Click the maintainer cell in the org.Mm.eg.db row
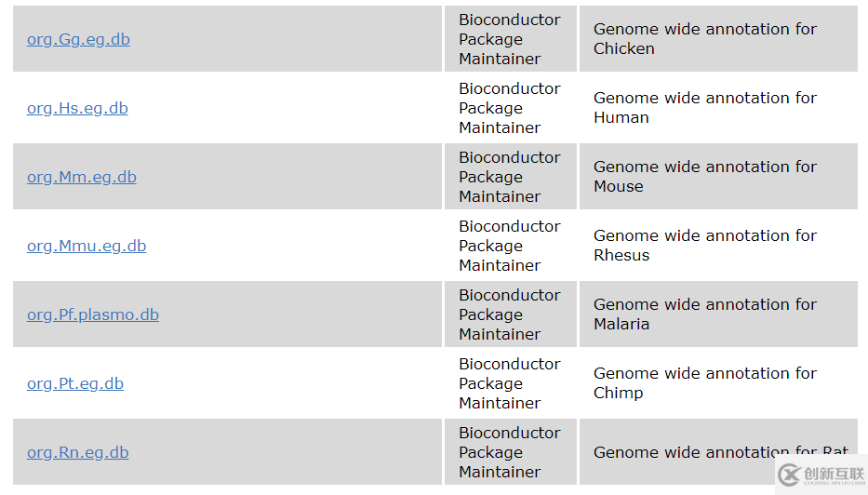Image resolution: width=868 pixels, height=495 pixels. [509, 177]
